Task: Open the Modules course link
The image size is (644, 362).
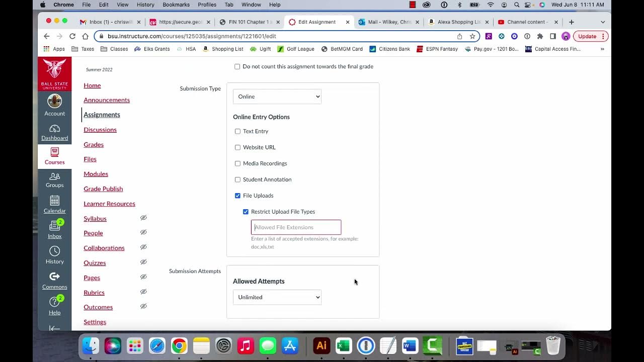Action: click(96, 174)
